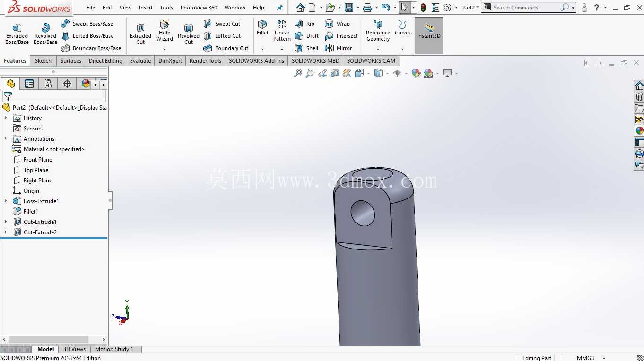Image resolution: width=644 pixels, height=361 pixels.
Task: Click the Print icon
Action: coord(367,8)
